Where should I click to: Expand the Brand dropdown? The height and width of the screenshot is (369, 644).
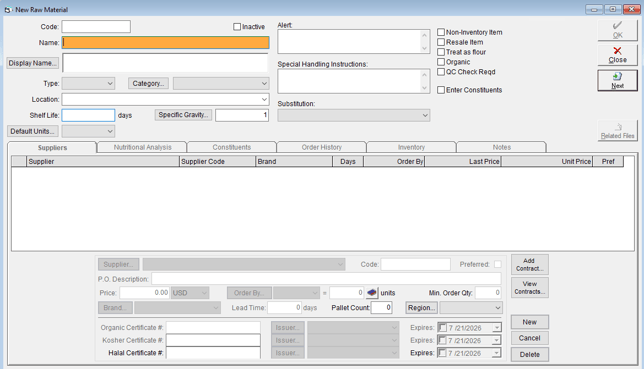(177, 307)
